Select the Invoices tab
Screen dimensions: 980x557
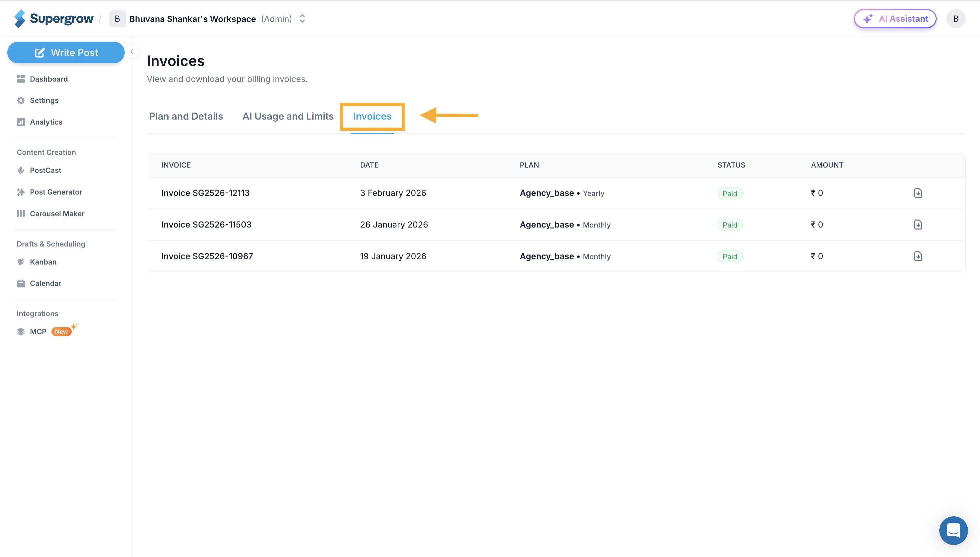(x=372, y=116)
